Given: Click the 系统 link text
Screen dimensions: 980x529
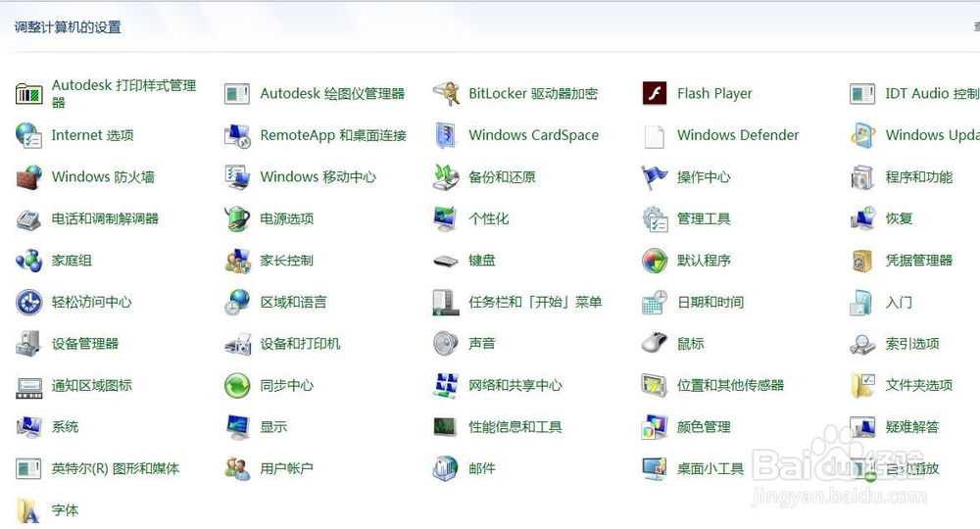Looking at the screenshot, I should tap(65, 427).
